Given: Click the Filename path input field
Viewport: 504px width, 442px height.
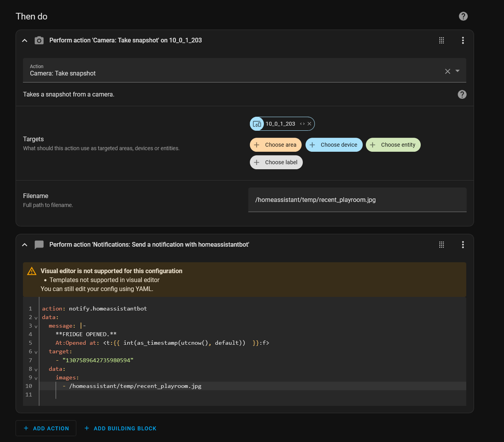Looking at the screenshot, I should click(357, 200).
